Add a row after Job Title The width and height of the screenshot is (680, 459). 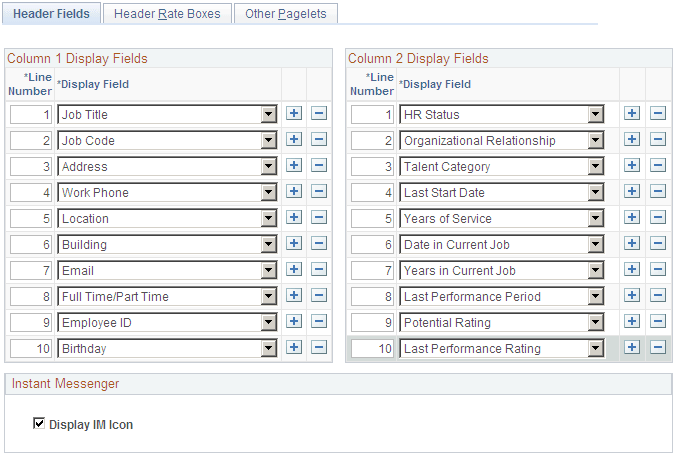[294, 114]
